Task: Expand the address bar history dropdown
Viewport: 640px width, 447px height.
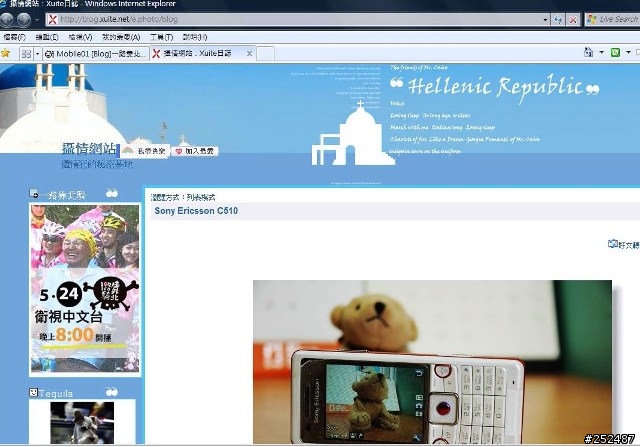Action: coord(546,20)
